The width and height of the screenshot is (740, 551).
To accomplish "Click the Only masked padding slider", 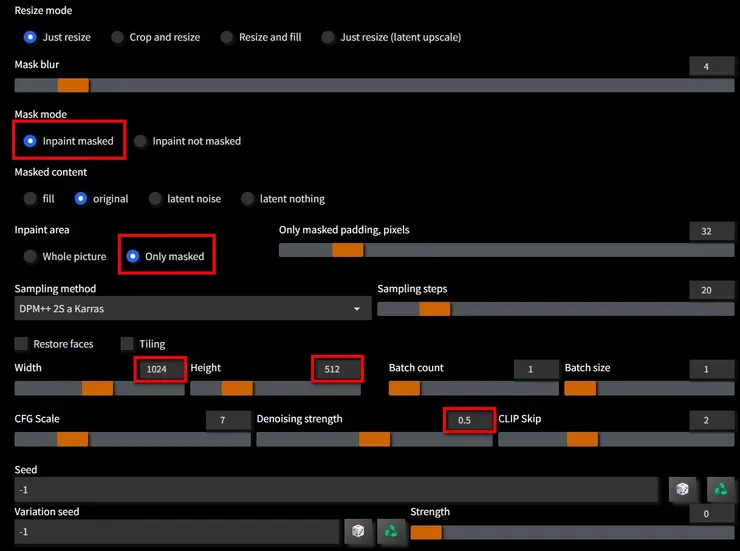I will [506, 250].
